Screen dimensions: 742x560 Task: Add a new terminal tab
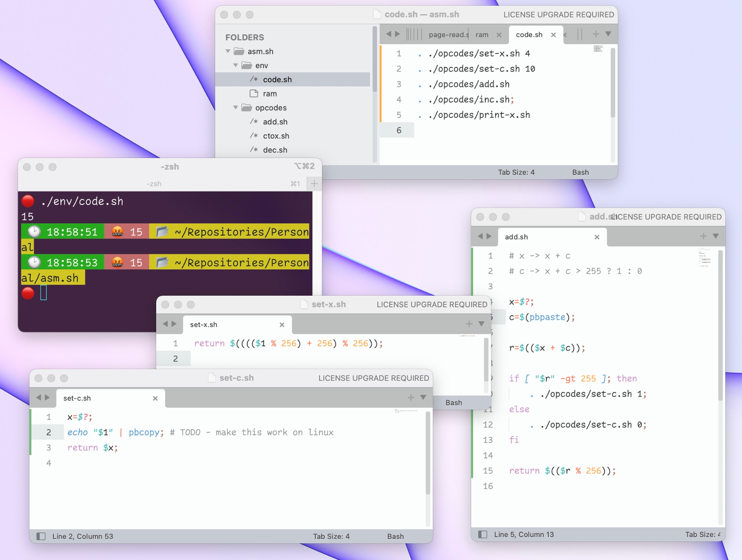314,184
